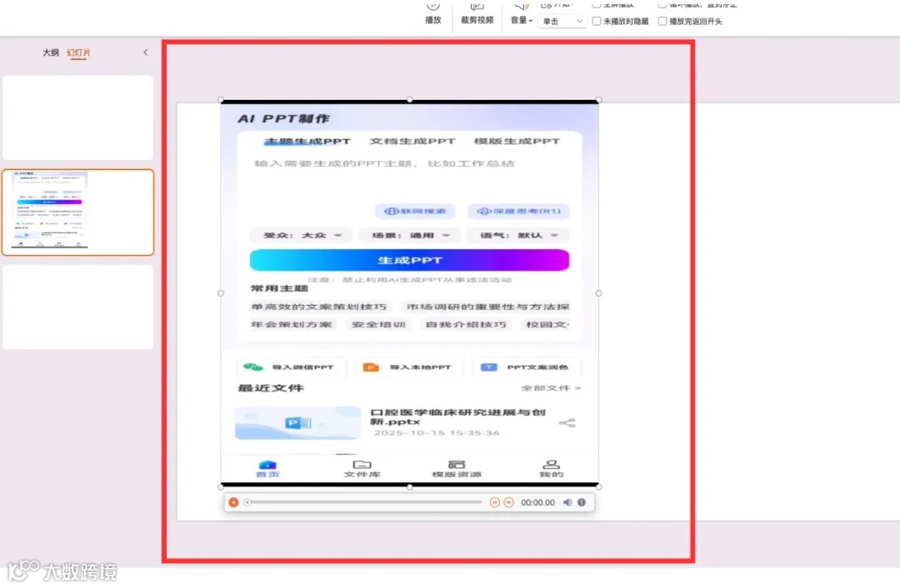Switch to the 大纲 outline tab
Image resolution: width=900 pixels, height=588 pixels.
click(x=51, y=52)
